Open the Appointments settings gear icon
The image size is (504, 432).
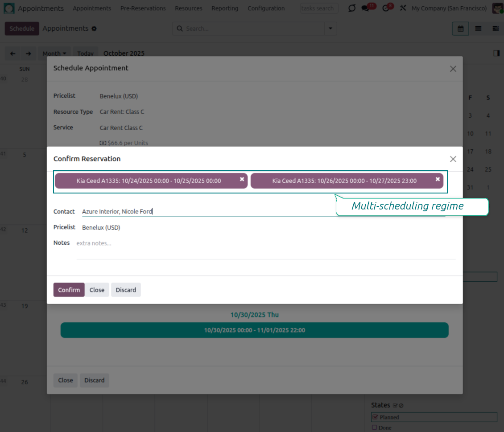94,29
